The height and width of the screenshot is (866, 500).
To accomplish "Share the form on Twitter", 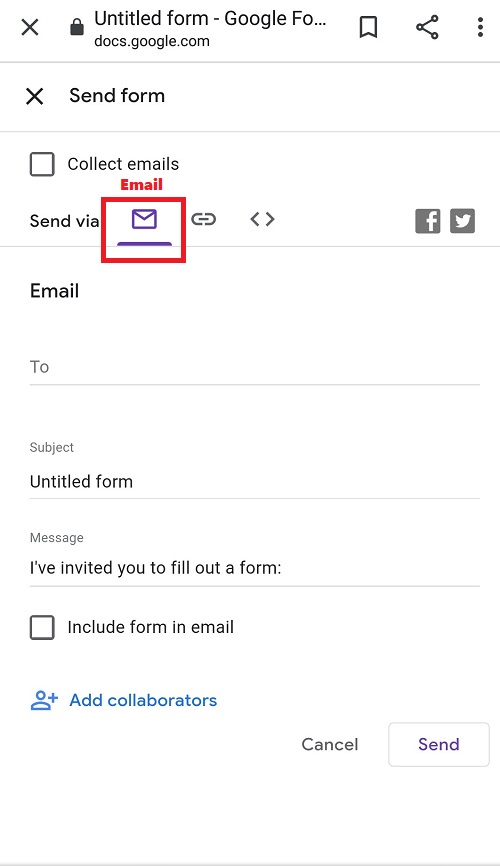I will tap(462, 221).
